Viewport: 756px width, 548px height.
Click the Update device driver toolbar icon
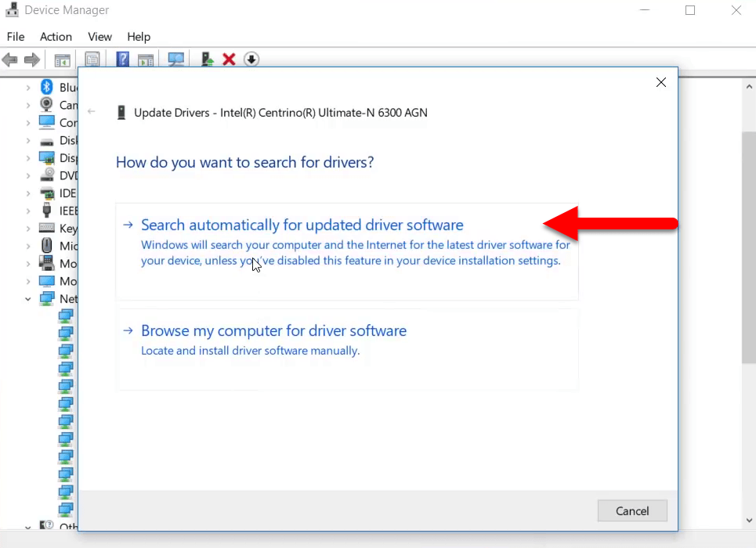(x=208, y=59)
